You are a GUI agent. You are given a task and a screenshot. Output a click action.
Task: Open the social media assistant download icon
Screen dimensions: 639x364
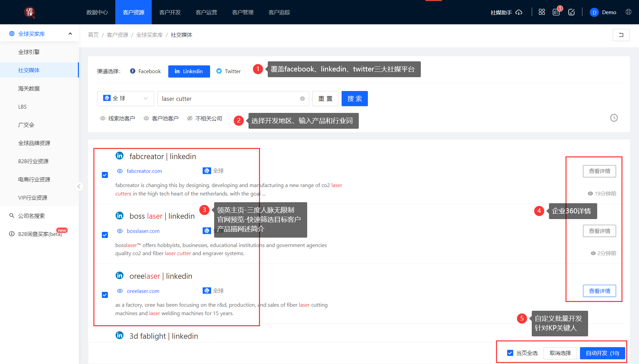(x=519, y=12)
